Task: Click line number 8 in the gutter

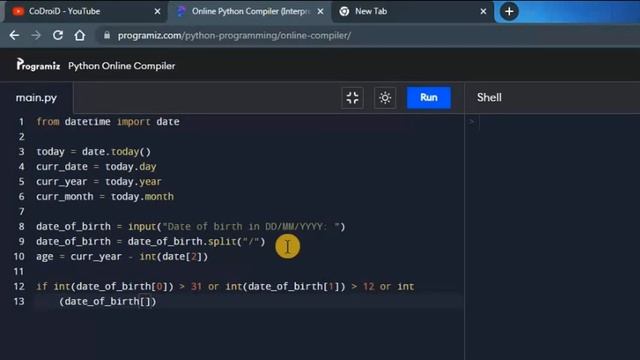Action: point(21,227)
